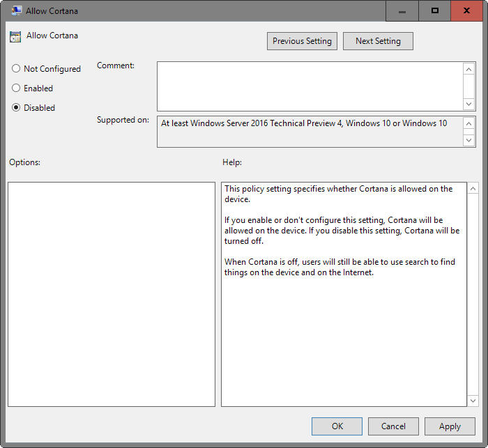Apply the policy changes
This screenshot has width=488, height=448.
point(450,426)
